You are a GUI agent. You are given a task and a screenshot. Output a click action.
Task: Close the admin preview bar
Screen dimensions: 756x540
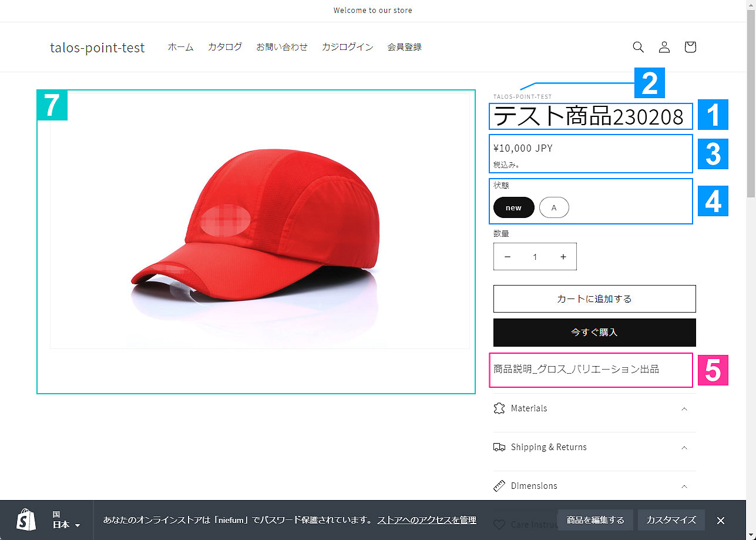click(721, 520)
